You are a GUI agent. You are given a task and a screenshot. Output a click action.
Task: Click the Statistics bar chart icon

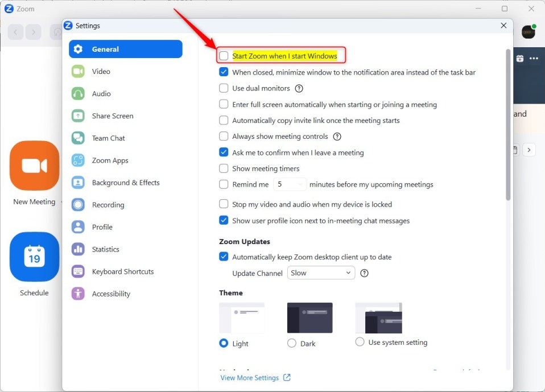coord(78,250)
